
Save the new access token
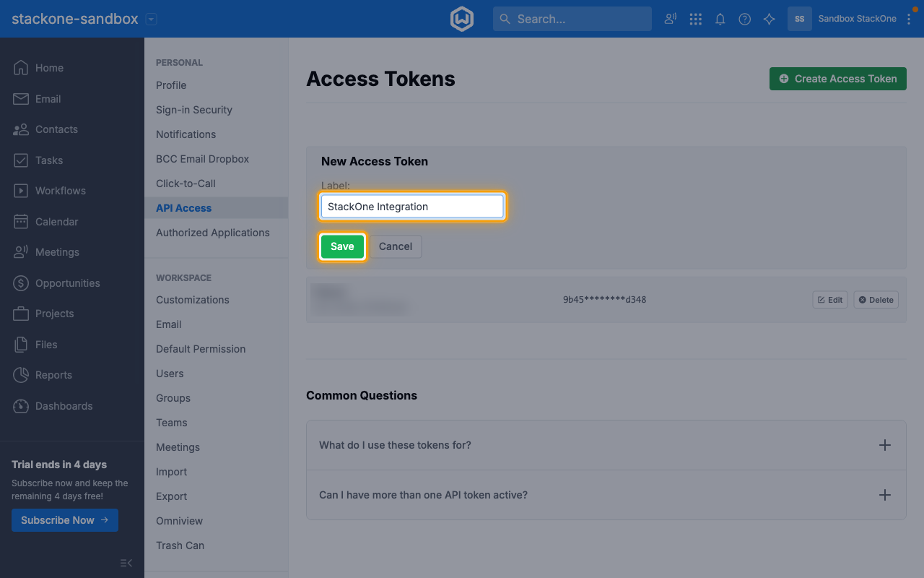click(x=342, y=246)
